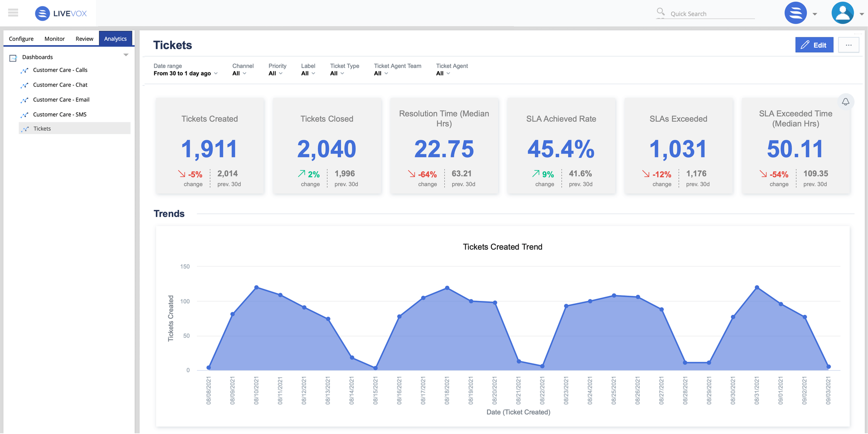Click the notification bell on the metrics panel
Viewport: 868px width, 434px height.
(x=845, y=102)
